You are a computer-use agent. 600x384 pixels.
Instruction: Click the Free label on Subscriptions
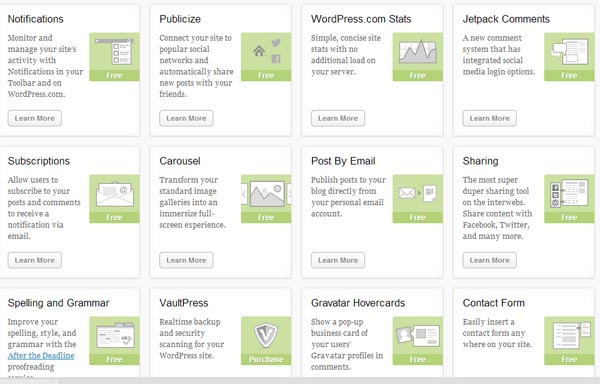[114, 217]
